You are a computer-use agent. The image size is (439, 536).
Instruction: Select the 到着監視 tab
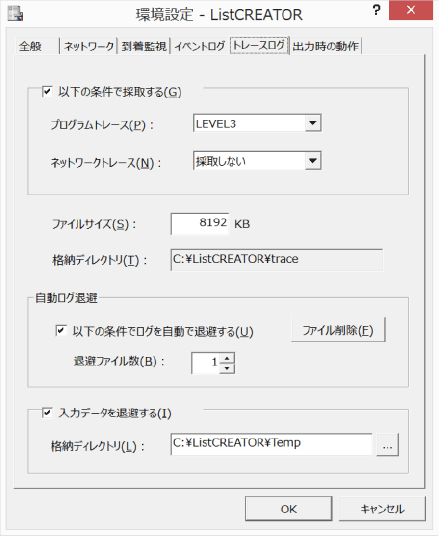[x=144, y=46]
